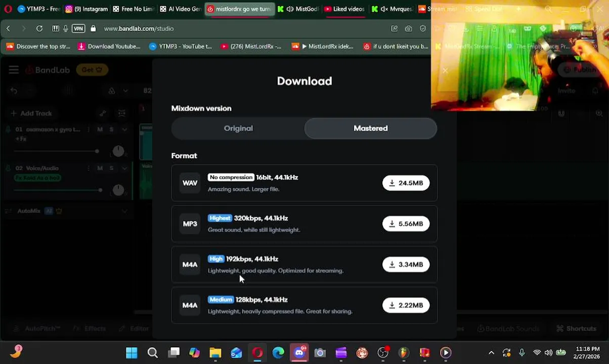
Task: Download the M4A 3.34MB file
Action: coord(406,264)
